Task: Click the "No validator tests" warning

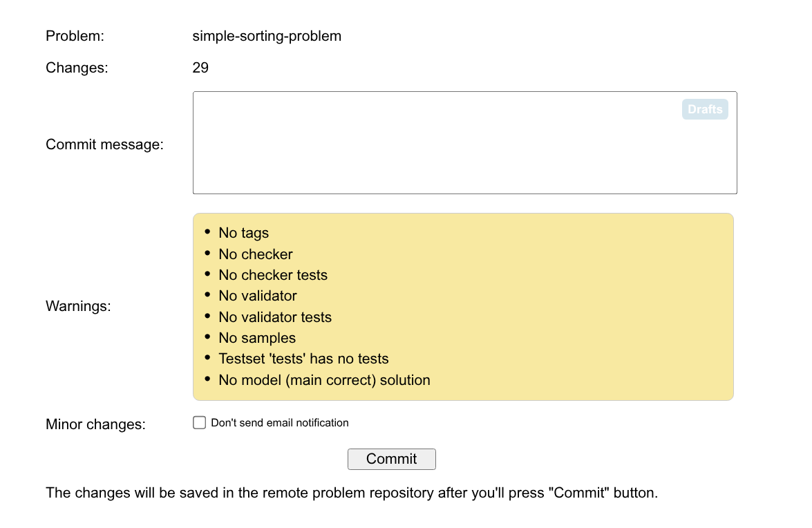Action: (x=274, y=317)
